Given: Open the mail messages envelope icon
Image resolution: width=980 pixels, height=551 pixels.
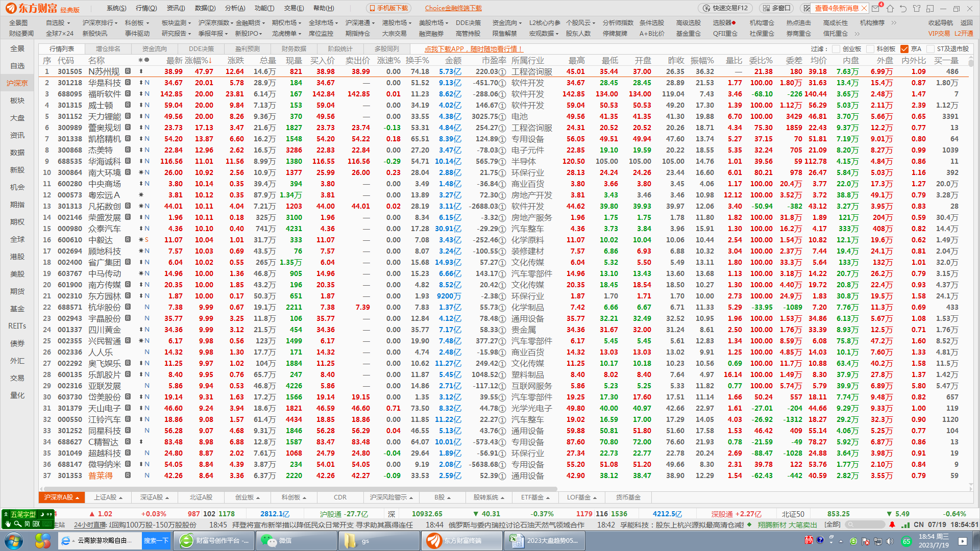Looking at the screenshot, I should 876,8.
